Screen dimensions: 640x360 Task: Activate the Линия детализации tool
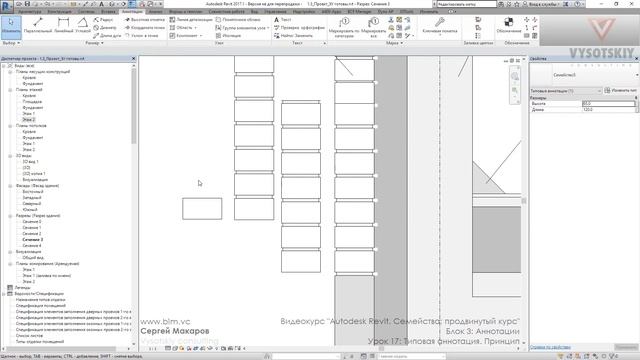coord(191,20)
